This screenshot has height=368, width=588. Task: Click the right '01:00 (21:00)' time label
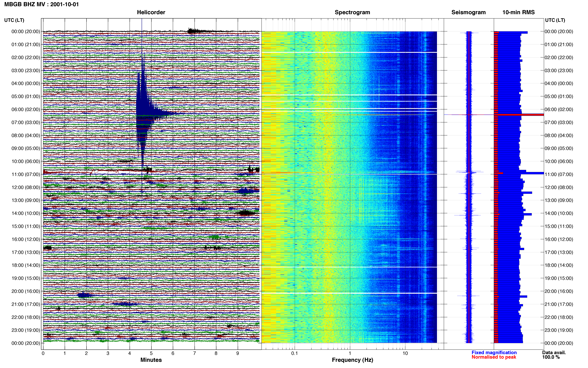(559, 44)
